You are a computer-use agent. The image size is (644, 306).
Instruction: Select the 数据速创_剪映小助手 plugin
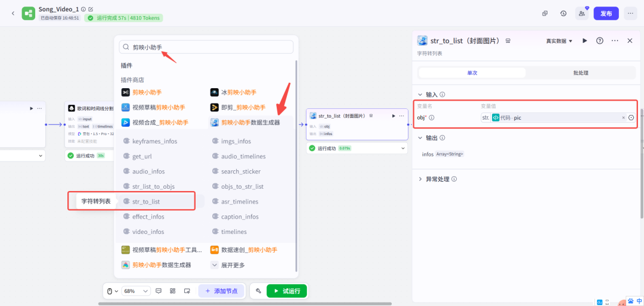click(x=243, y=250)
